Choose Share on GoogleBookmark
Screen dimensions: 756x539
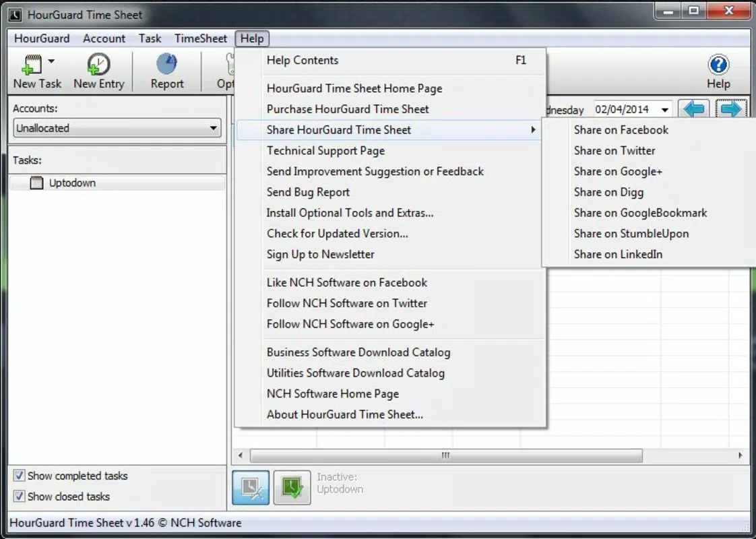pos(650,213)
